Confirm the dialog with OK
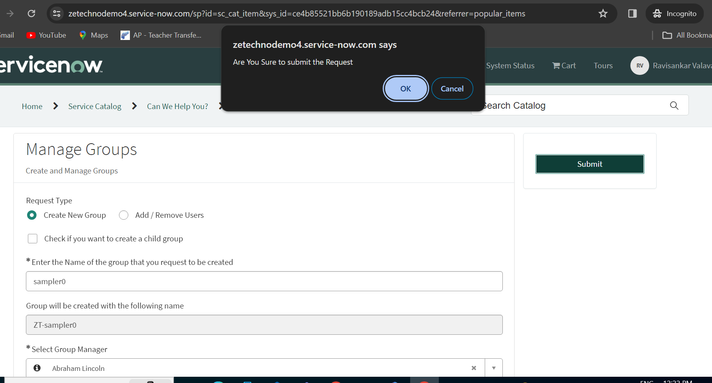The height and width of the screenshot is (383, 712). (405, 89)
